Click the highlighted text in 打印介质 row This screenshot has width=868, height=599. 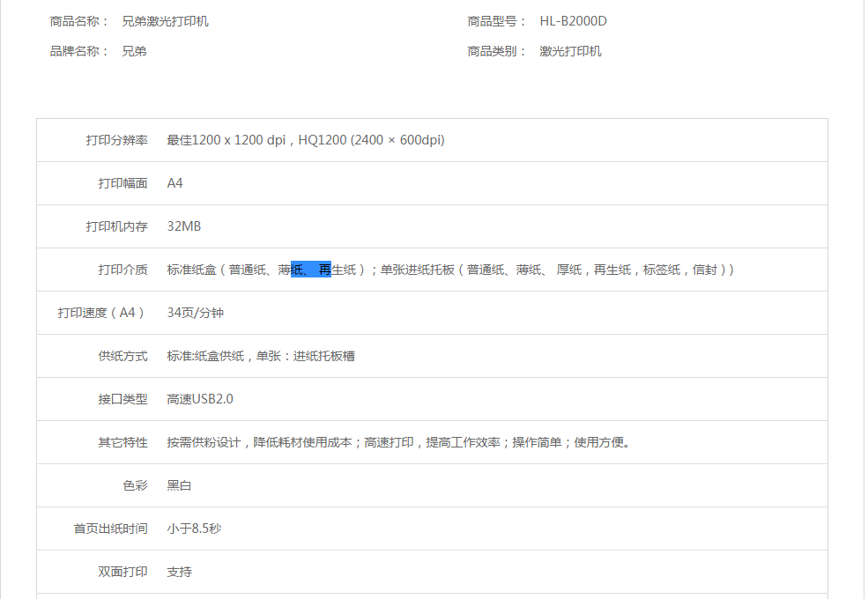[311, 270]
